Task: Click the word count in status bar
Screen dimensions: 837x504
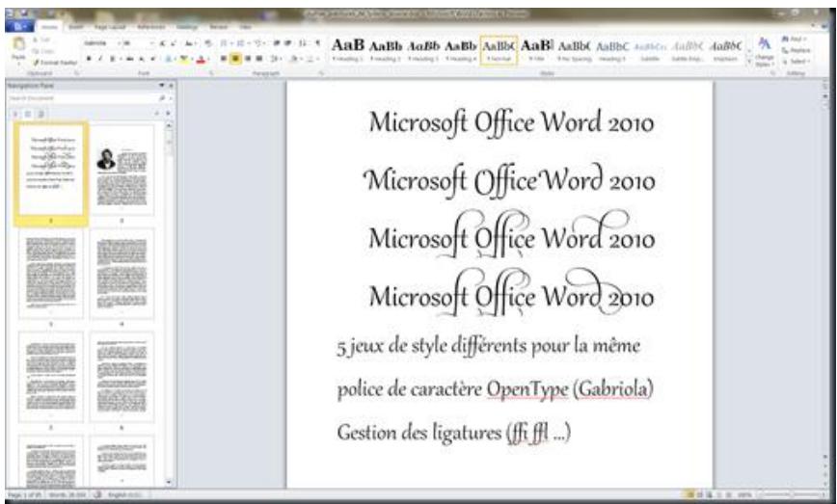Action: coord(67,495)
